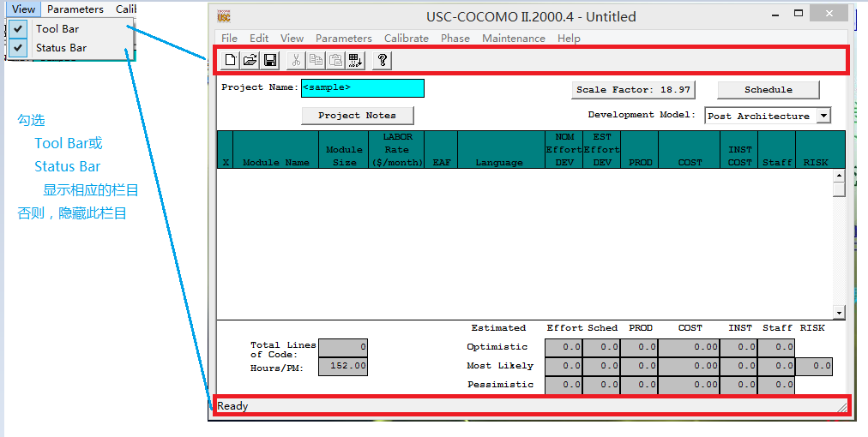Image resolution: width=868 pixels, height=437 pixels.
Task: Click the Scale Factor button
Action: [x=633, y=90]
